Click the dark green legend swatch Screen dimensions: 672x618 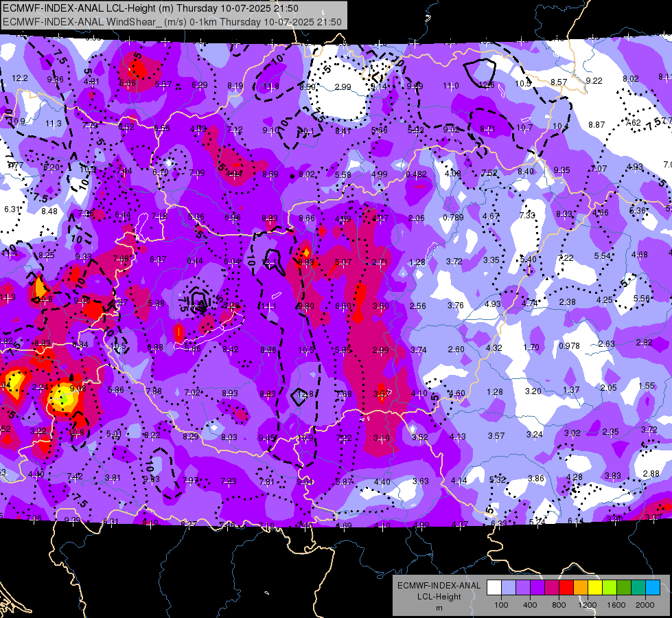tap(624, 588)
